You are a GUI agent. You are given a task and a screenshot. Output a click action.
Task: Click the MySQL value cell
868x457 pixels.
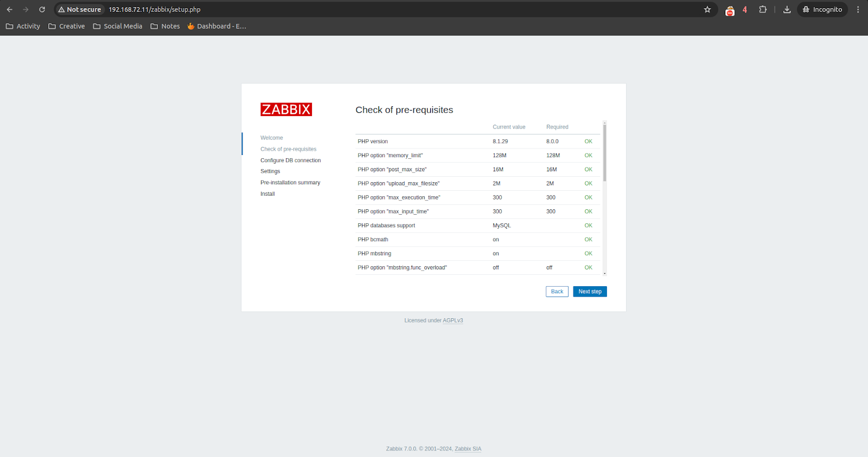point(502,226)
